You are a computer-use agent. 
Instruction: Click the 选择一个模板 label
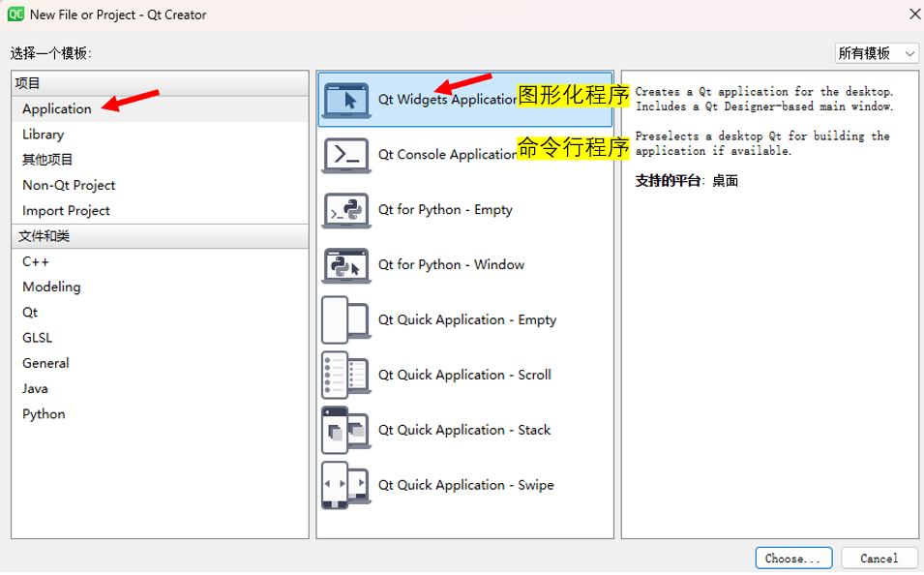pos(50,53)
